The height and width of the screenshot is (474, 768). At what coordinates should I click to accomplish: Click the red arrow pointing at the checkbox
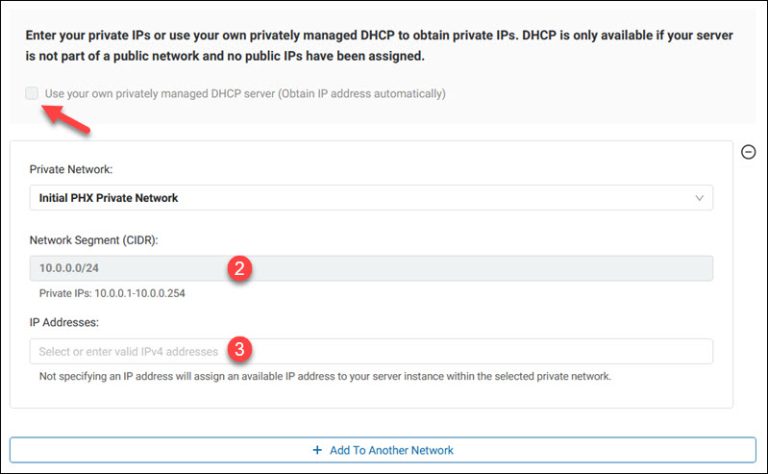[x=67, y=119]
